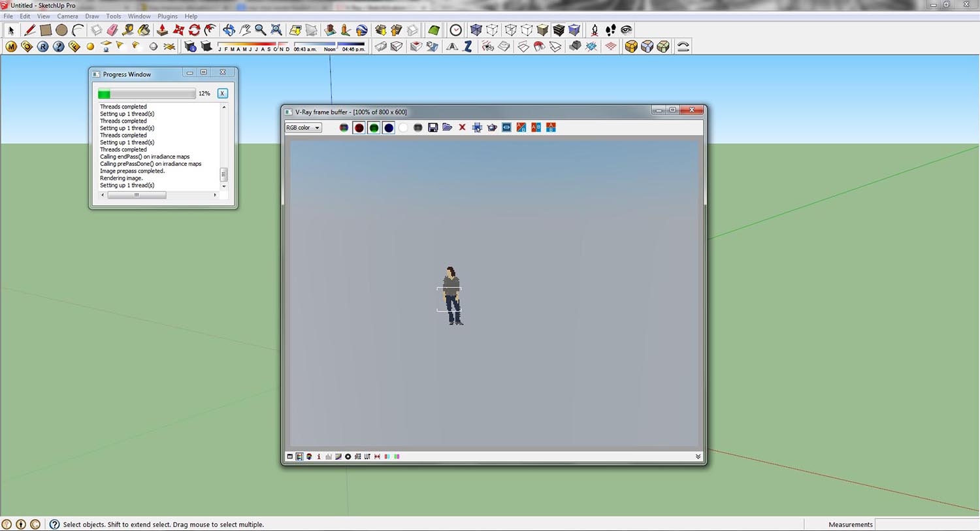Click log line "Image prepass completed."
980x531 pixels.
pyautogui.click(x=133, y=171)
